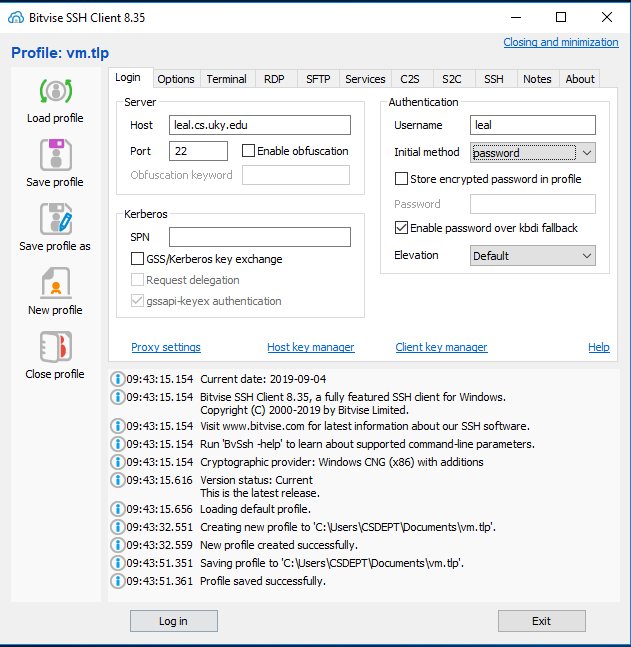Check Store encrypted password in profile

(401, 179)
